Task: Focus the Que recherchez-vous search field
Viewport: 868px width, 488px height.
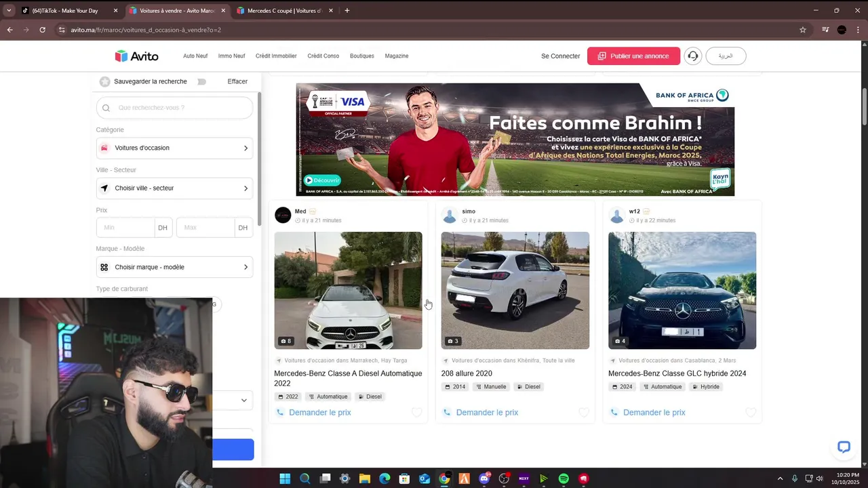Action: tap(174, 108)
